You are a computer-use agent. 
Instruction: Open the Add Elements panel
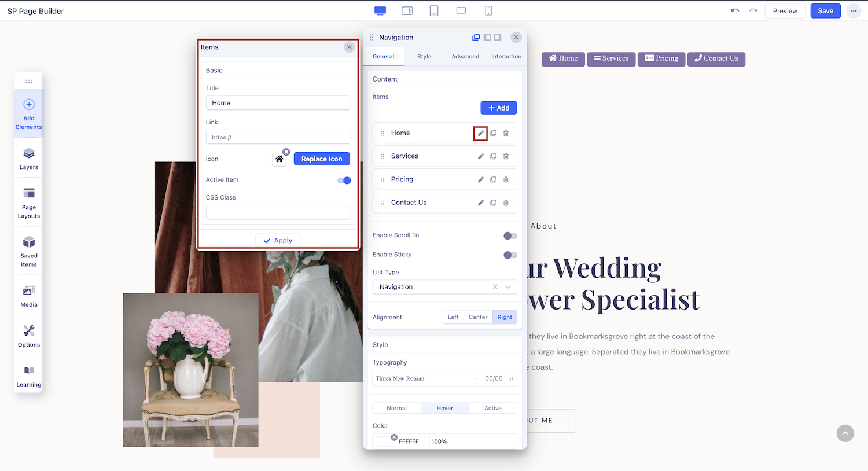click(29, 113)
